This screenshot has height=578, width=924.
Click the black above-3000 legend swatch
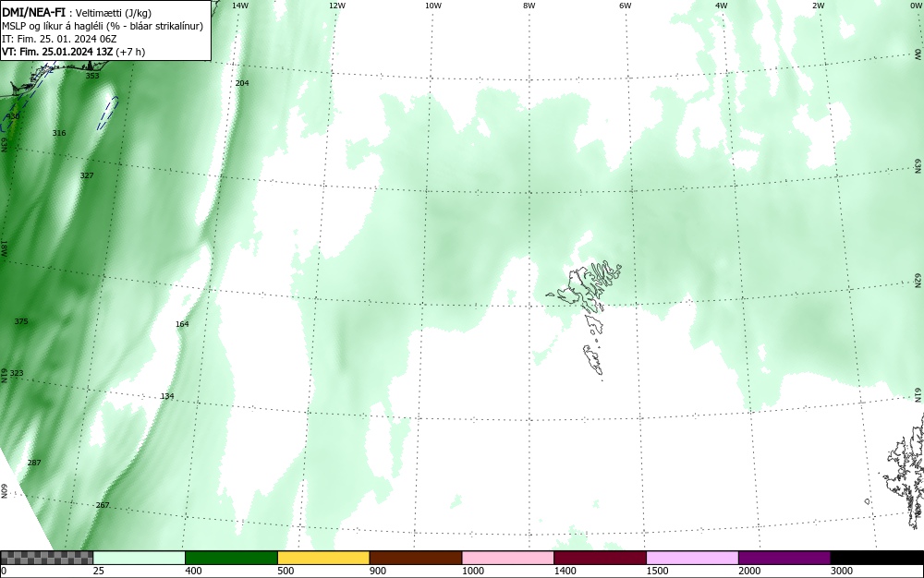tap(877, 558)
